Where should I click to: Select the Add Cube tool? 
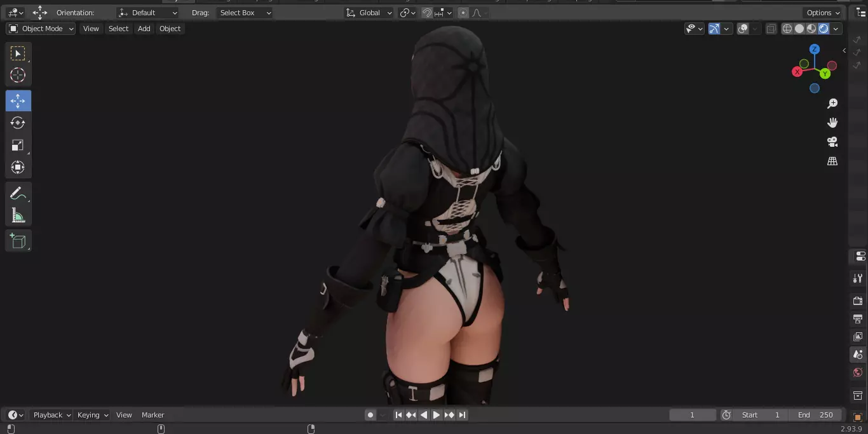[x=18, y=241]
